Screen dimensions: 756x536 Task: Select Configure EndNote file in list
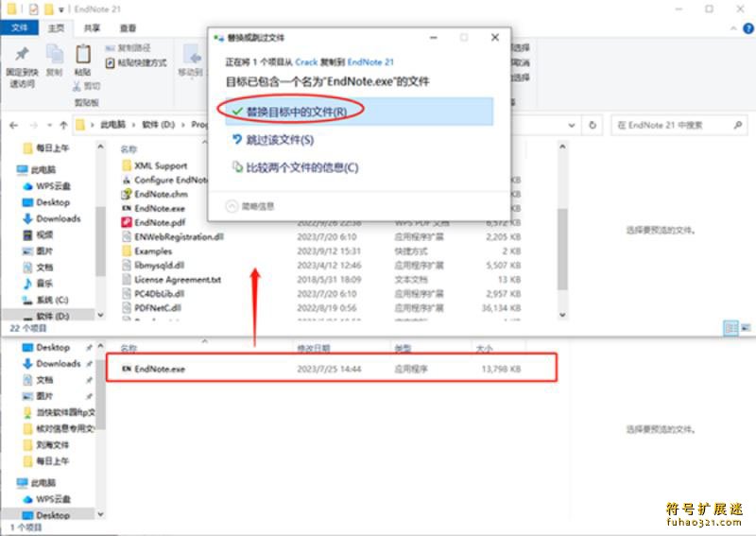[164, 180]
